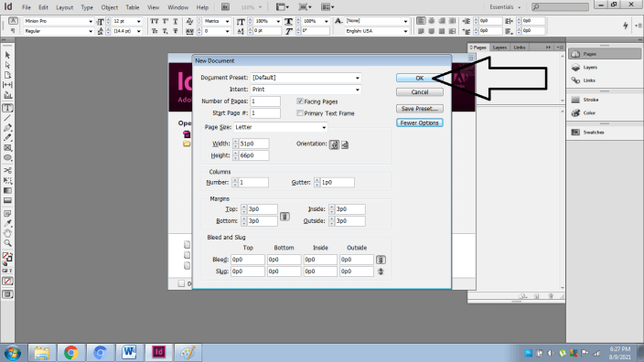Open the Links panel icon in dock
The width and height of the screenshot is (644, 362).
coord(575,80)
